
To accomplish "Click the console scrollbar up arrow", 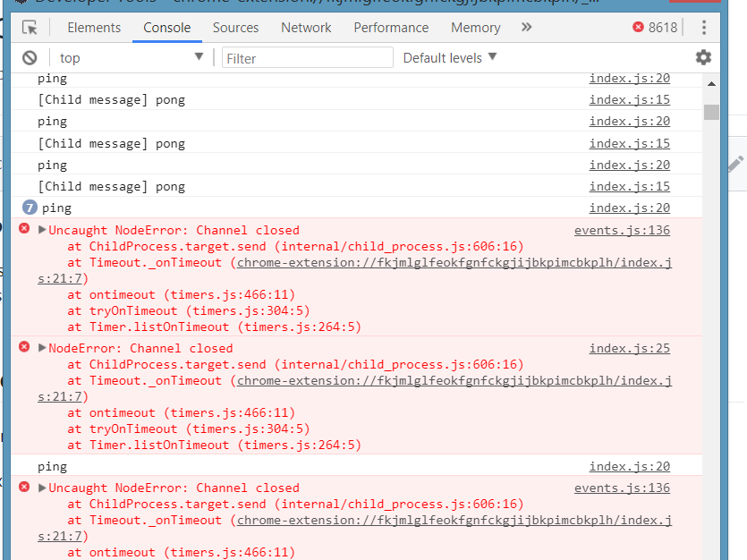I will tap(711, 84).
